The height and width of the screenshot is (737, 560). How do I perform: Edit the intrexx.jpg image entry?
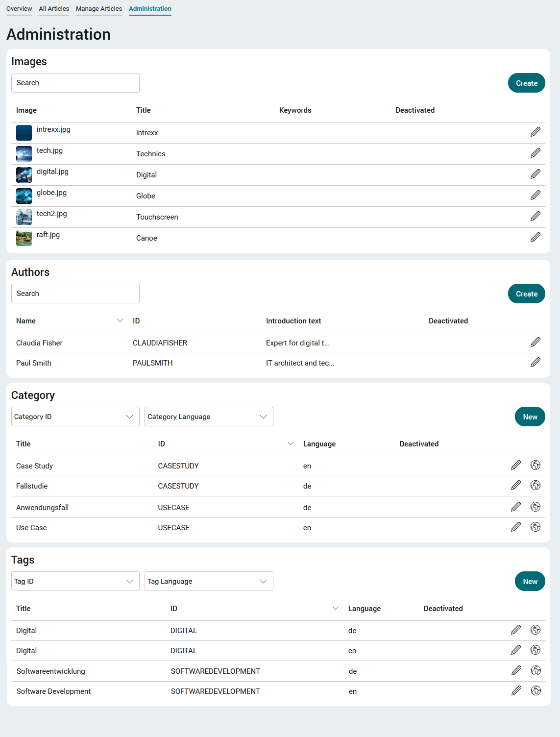pos(536,132)
